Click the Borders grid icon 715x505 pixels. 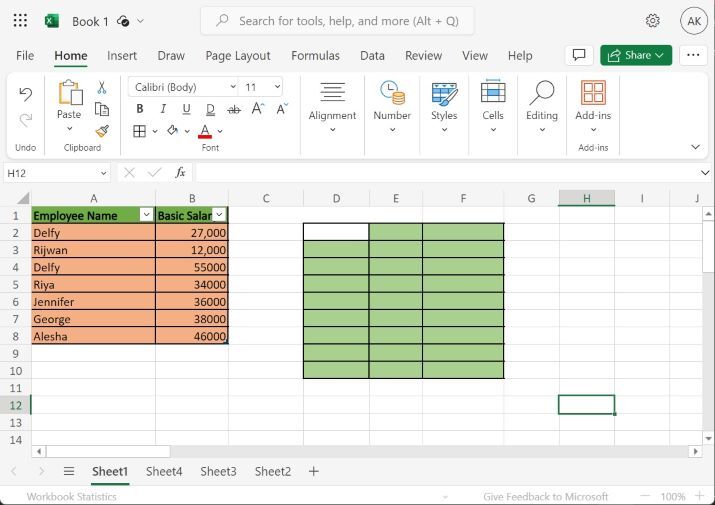point(140,131)
